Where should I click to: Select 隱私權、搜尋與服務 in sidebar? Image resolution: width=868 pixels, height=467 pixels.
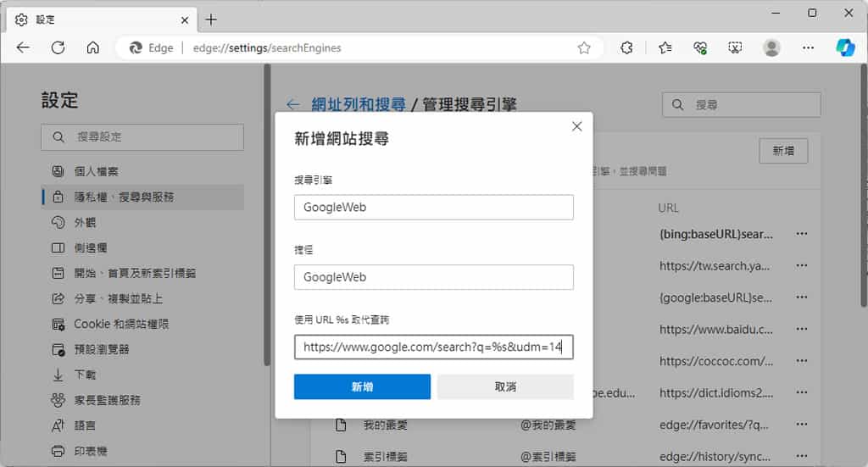[142, 197]
